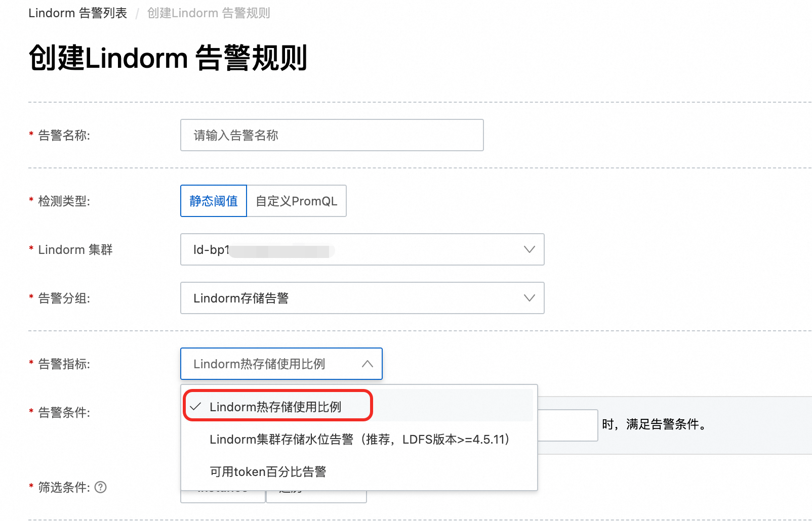Click the down chevron in Lindorm 集群 field
This screenshot has height=521, width=812.
[529, 249]
